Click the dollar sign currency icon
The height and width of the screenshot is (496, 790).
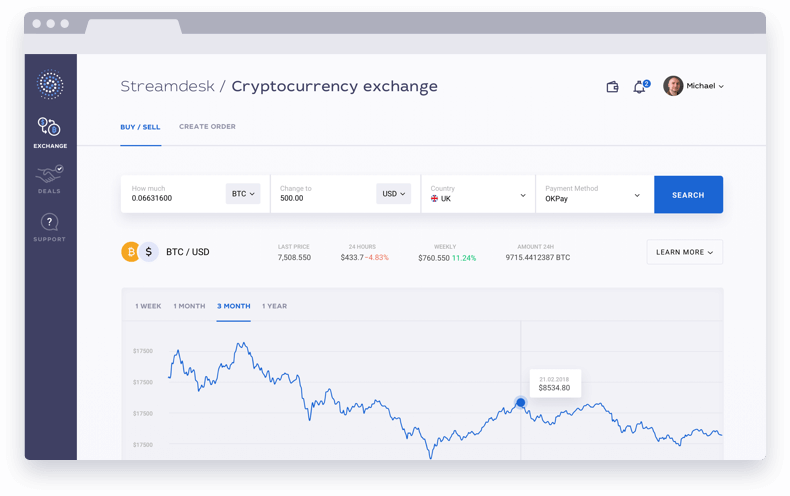point(149,252)
